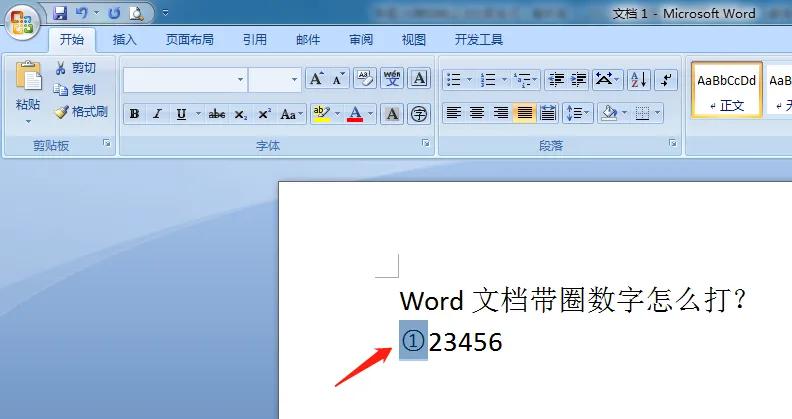Activate the 格式刷 format painter

pyautogui.click(x=81, y=112)
